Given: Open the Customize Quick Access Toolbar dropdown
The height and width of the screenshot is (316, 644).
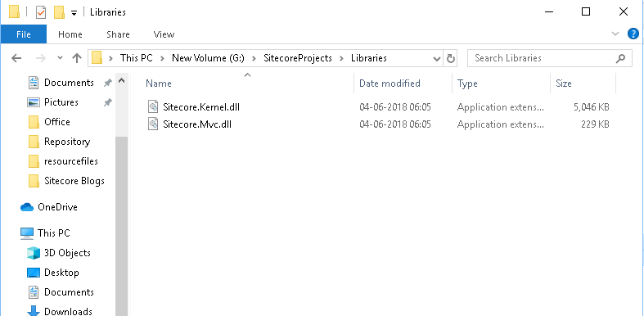Looking at the screenshot, I should (x=74, y=13).
